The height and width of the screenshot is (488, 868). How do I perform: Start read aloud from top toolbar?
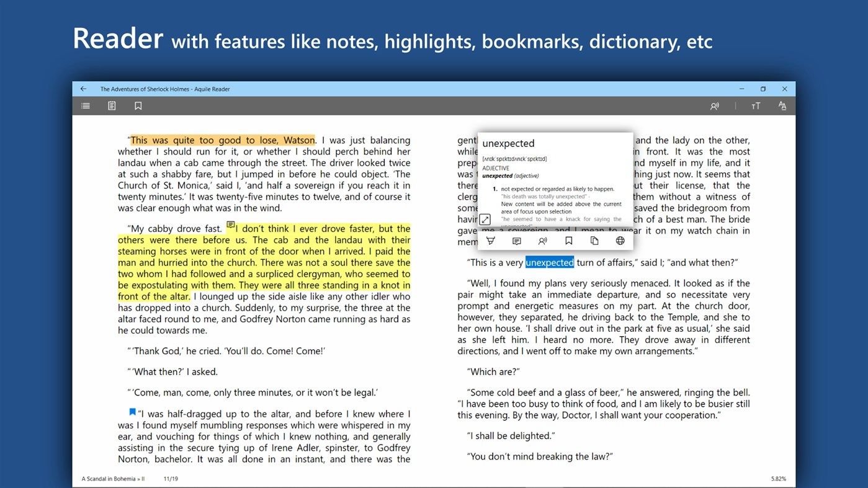[715, 106]
